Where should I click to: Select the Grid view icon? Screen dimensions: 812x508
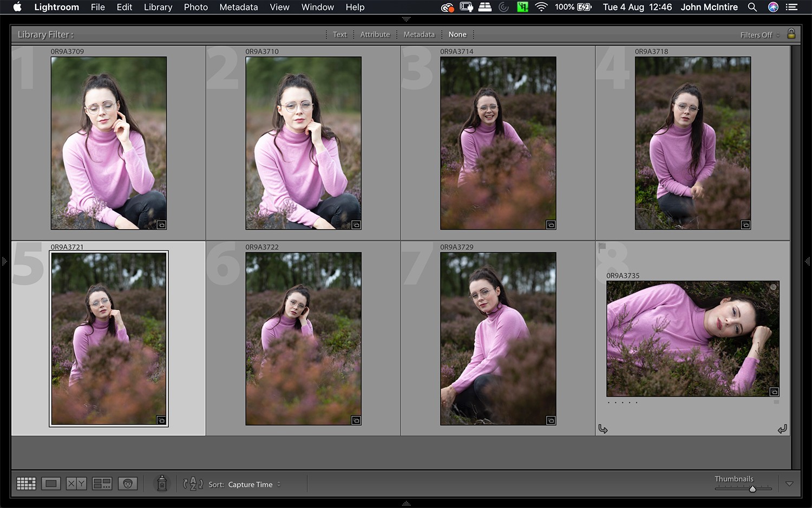pos(26,483)
